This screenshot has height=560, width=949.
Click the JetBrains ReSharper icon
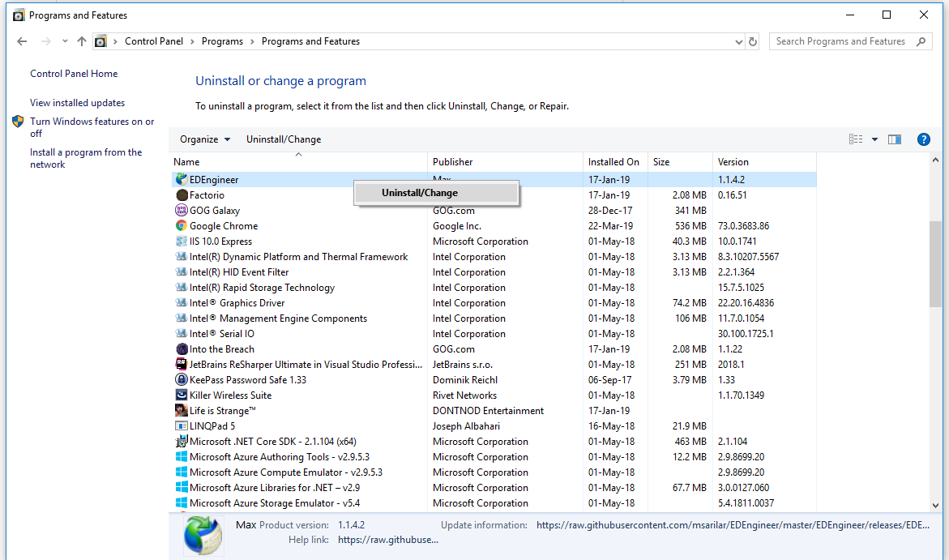181,364
